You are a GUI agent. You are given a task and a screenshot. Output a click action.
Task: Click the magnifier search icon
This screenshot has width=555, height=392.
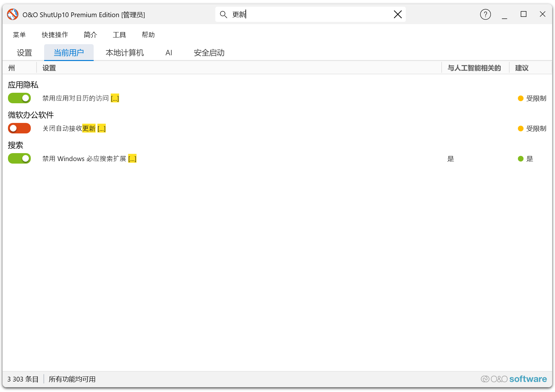tap(224, 14)
